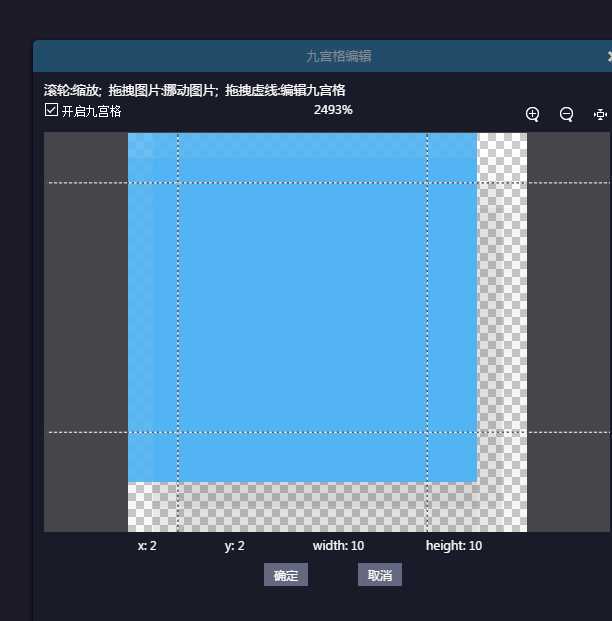612x621 pixels.
Task: Close the 九宫格编辑 dialog
Action: (x=610, y=57)
